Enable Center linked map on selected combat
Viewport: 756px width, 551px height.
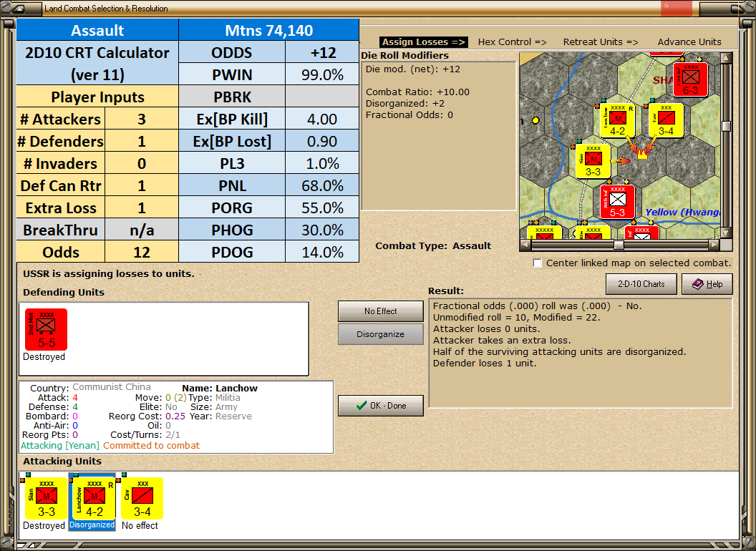pos(537,263)
